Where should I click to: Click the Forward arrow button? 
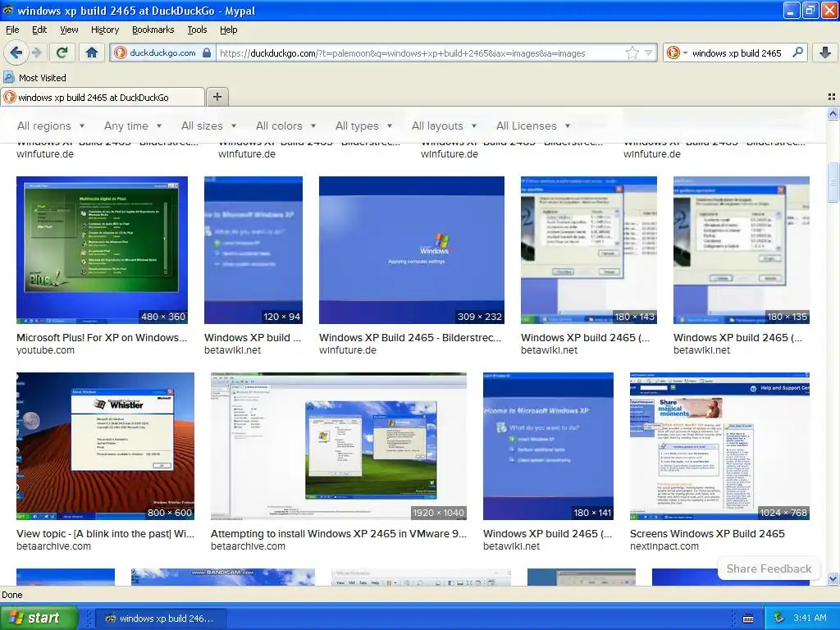point(36,52)
